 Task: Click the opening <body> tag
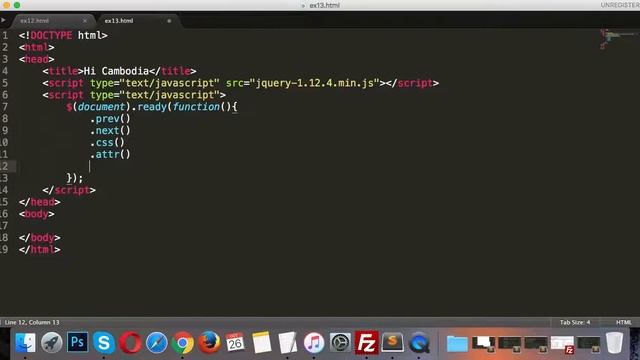pos(36,214)
